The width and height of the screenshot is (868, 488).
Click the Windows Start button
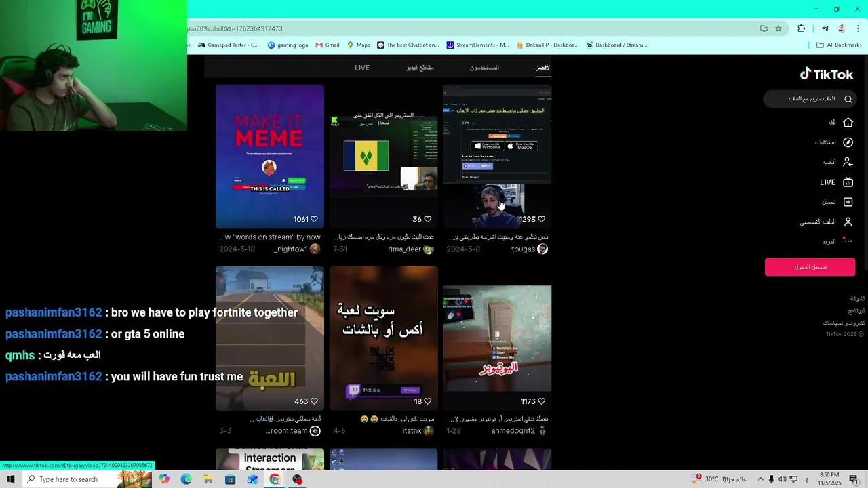point(10,479)
